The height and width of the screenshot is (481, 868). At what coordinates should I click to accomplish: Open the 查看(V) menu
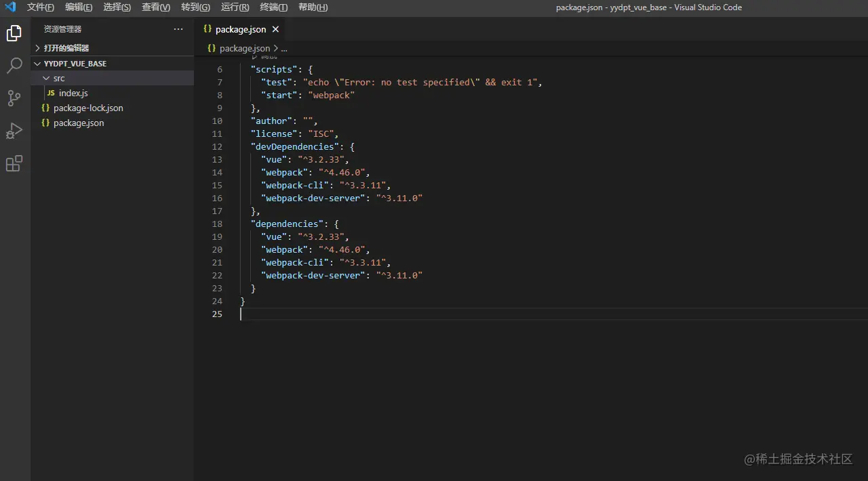click(156, 7)
